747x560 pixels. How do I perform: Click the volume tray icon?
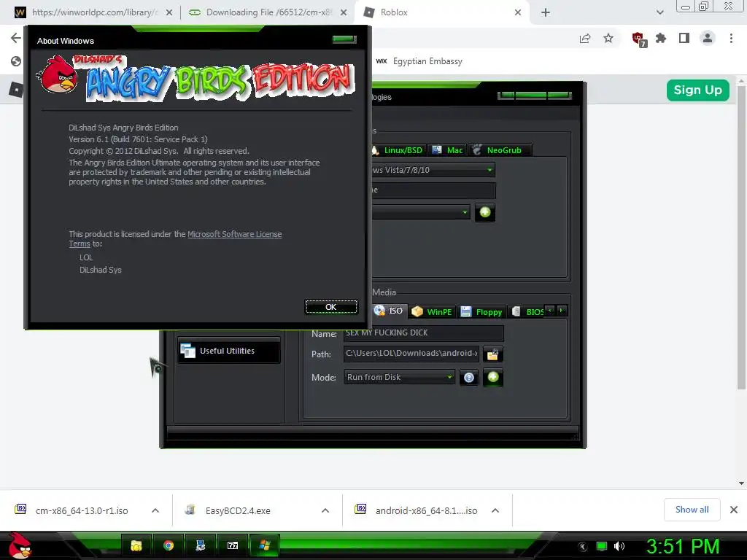[x=619, y=546]
